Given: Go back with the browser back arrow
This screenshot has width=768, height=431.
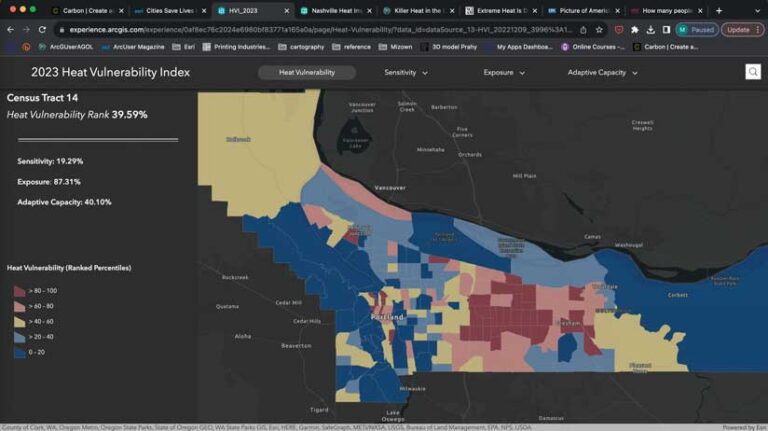Looking at the screenshot, I should (10, 30).
